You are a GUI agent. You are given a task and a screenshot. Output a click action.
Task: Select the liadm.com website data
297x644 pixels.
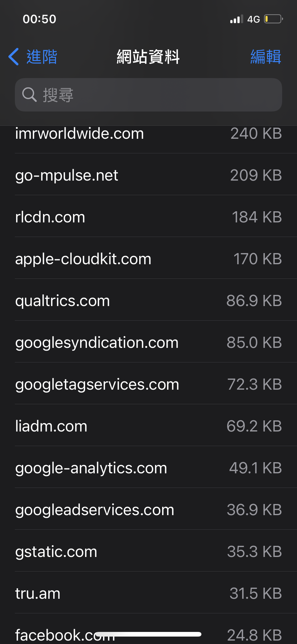pyautogui.click(x=148, y=426)
